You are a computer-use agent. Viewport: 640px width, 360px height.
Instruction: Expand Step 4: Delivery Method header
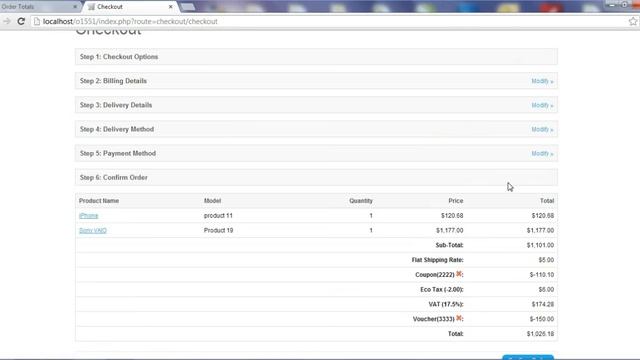coord(316,129)
